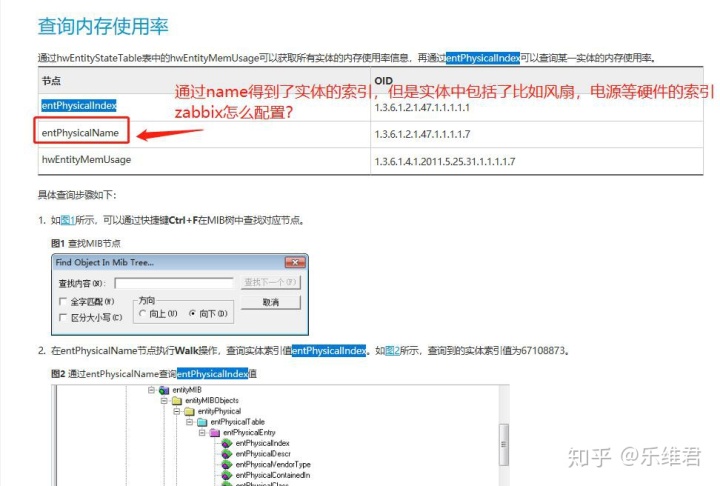Click the Find Object In Mib Tree title
This screenshot has height=486, width=720.
105,262
